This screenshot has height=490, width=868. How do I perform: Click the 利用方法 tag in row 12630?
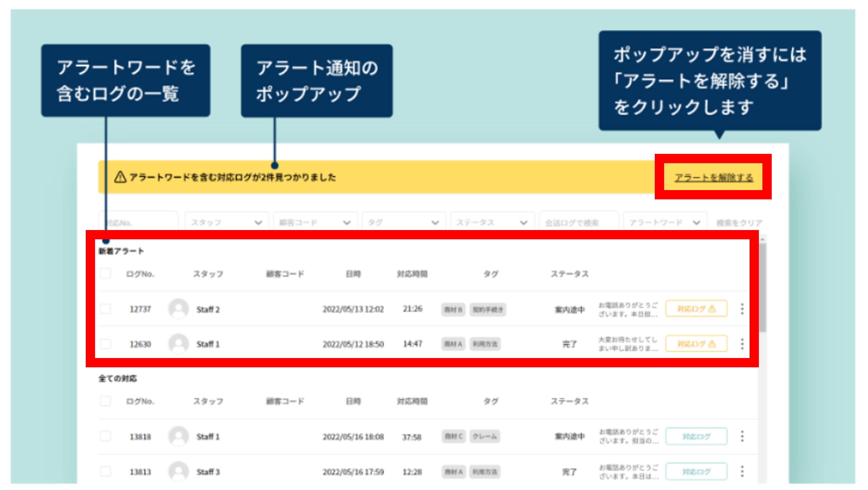(485, 344)
